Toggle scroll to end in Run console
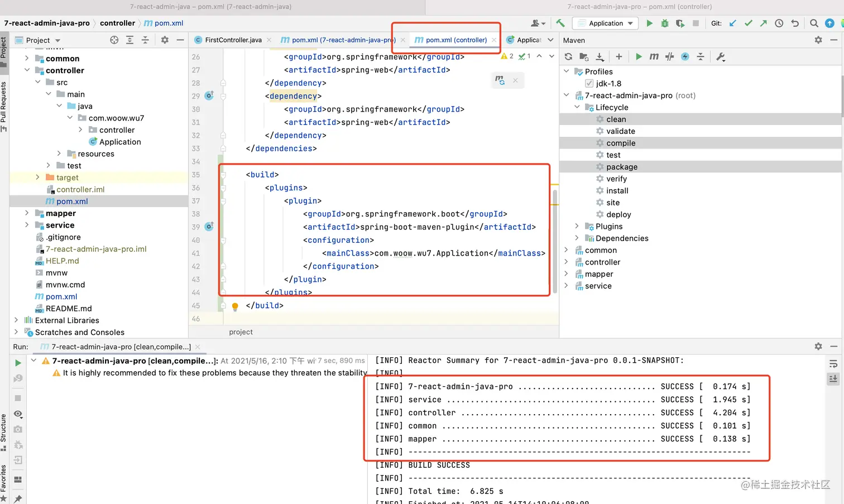844x504 pixels. coord(833,378)
